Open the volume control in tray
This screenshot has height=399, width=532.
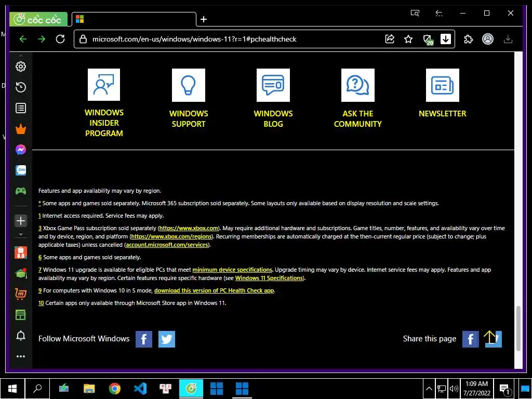click(x=454, y=389)
